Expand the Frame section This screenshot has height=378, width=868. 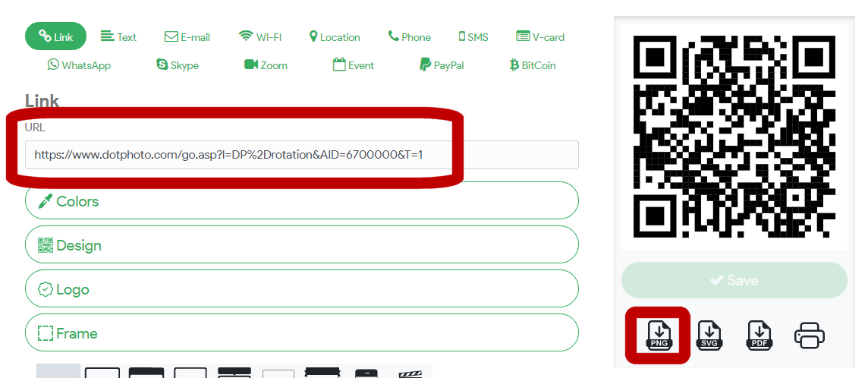tap(302, 332)
